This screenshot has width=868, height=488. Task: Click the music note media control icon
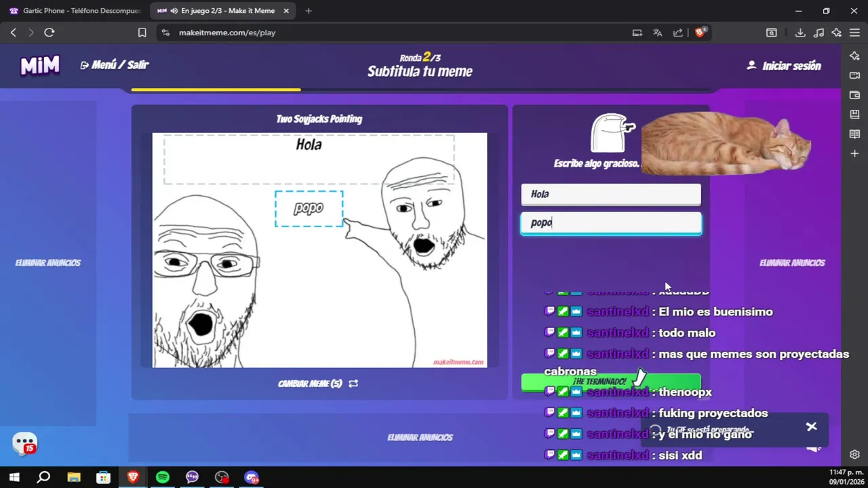(818, 33)
